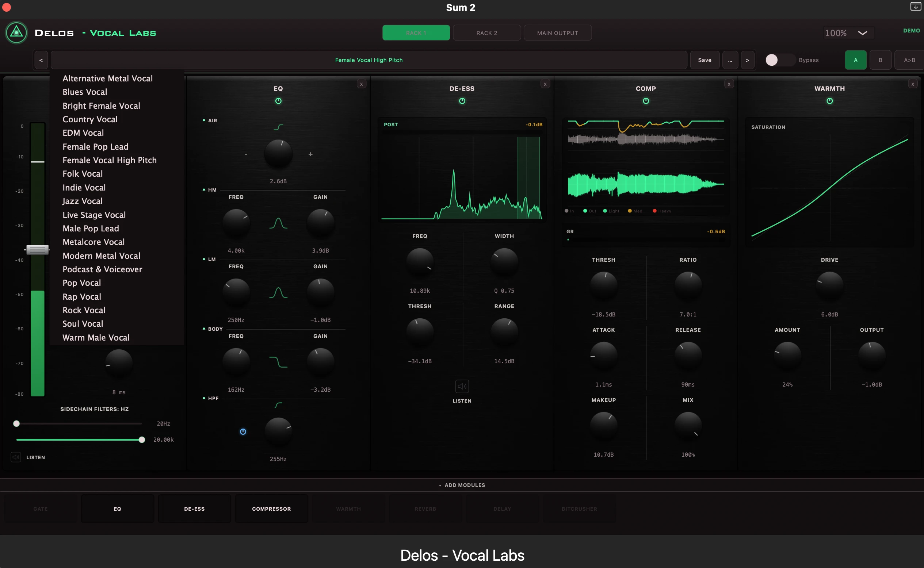Close the WARMTH module with its x
The width and height of the screenshot is (924, 568).
(x=912, y=84)
